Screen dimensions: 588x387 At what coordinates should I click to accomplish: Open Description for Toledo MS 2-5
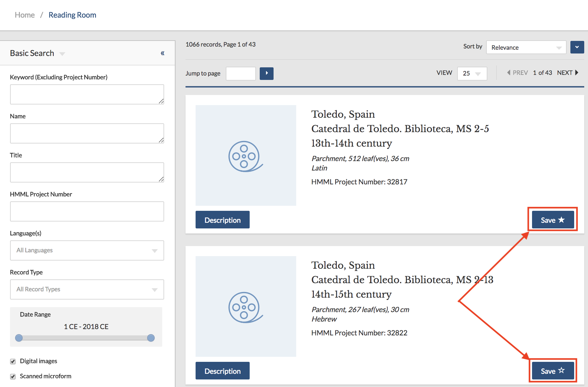[x=222, y=220]
